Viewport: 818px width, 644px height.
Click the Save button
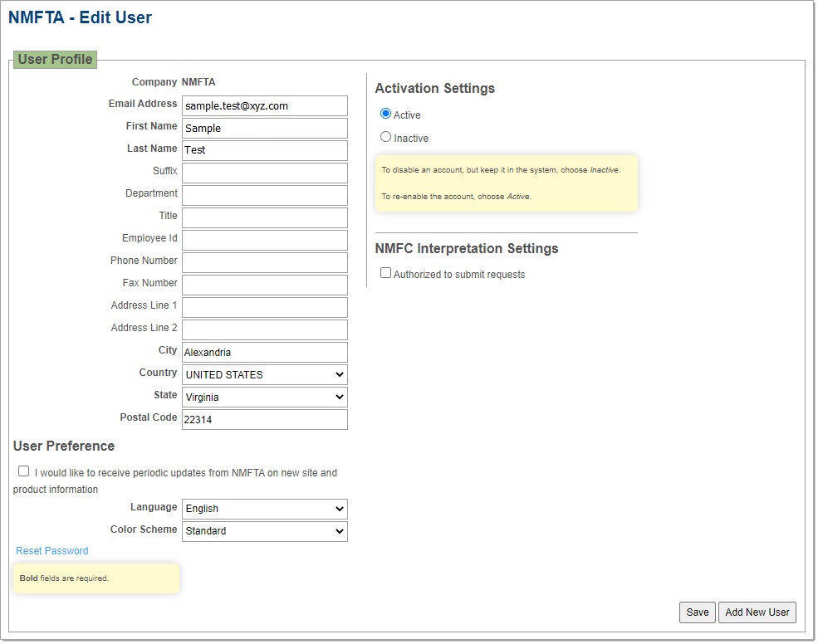tap(697, 612)
